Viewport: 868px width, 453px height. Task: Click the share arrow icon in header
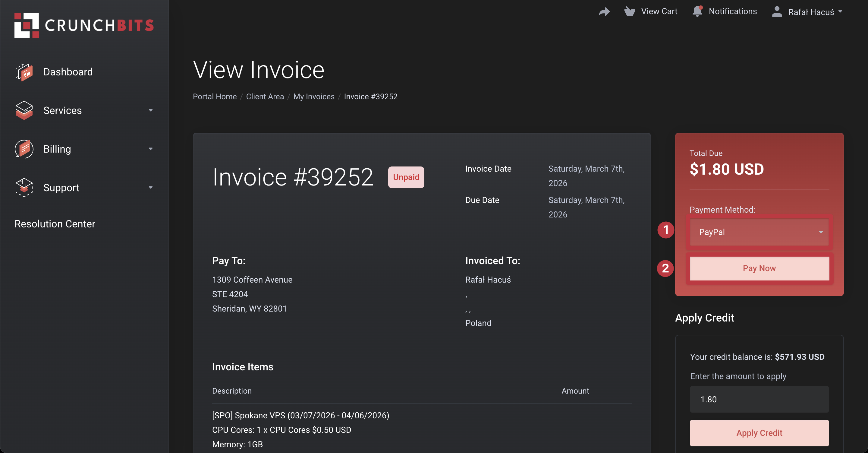pos(604,12)
